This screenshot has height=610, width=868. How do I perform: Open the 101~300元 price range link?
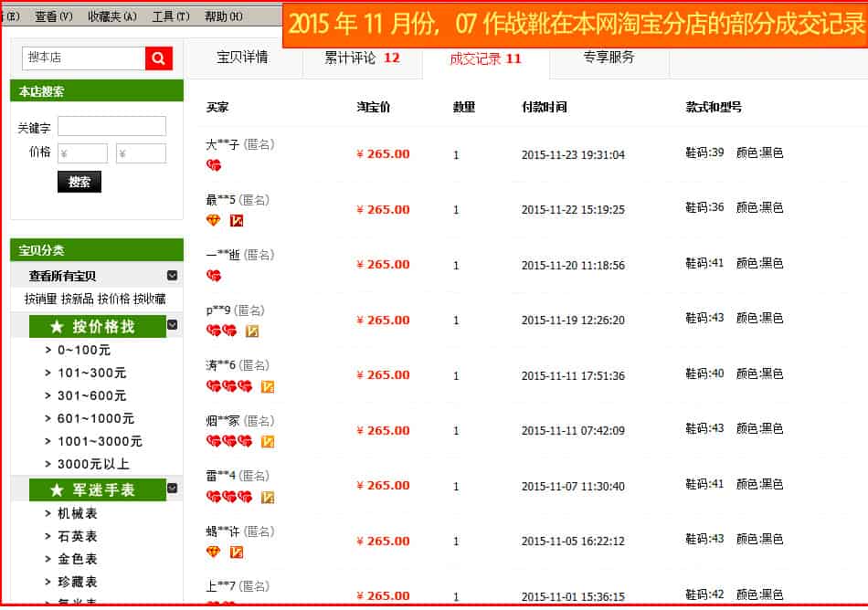[91, 373]
